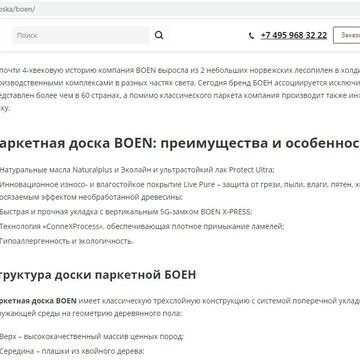Click the Заказать button in header

pos(347,35)
